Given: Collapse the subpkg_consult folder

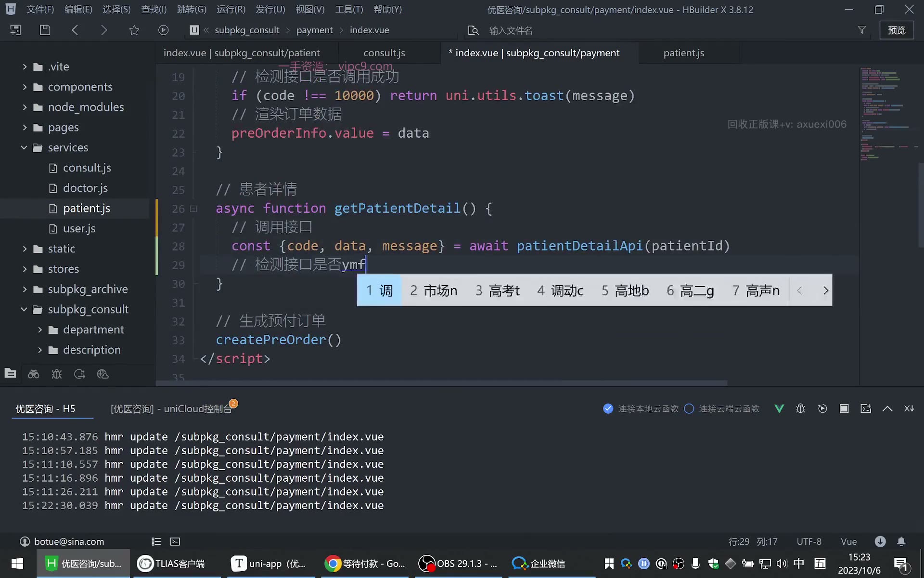Looking at the screenshot, I should [24, 309].
